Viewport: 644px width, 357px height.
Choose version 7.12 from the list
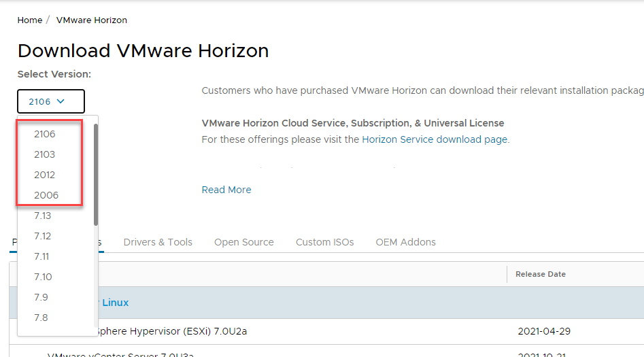(x=43, y=236)
